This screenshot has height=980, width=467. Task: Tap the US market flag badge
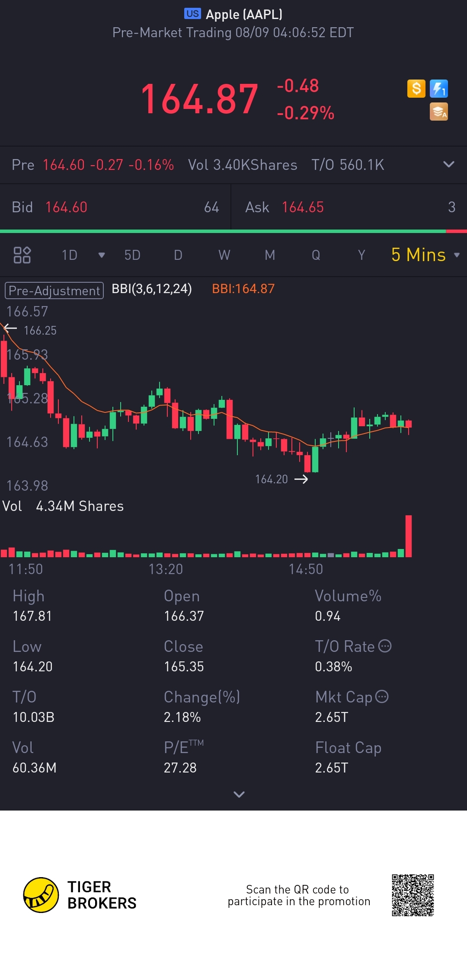(x=192, y=14)
